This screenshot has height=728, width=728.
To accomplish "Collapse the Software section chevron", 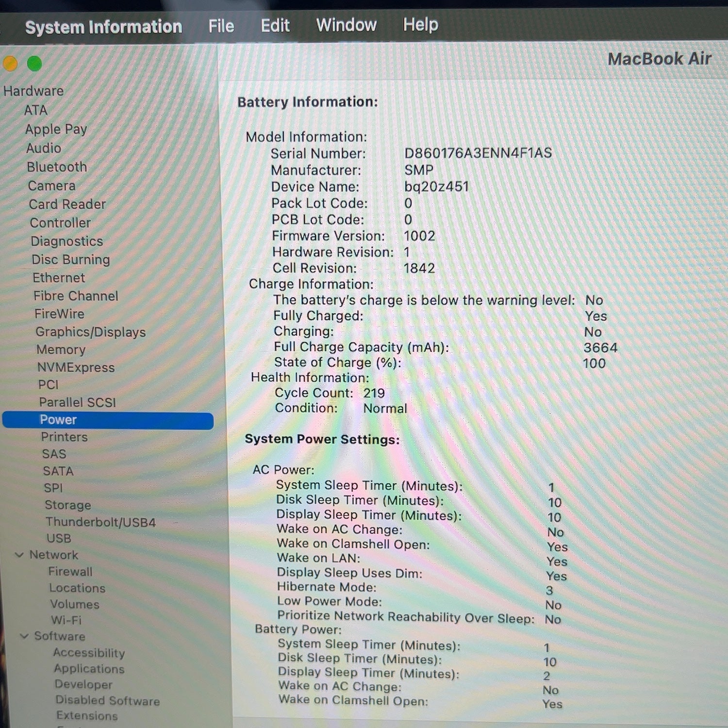I will (24, 636).
